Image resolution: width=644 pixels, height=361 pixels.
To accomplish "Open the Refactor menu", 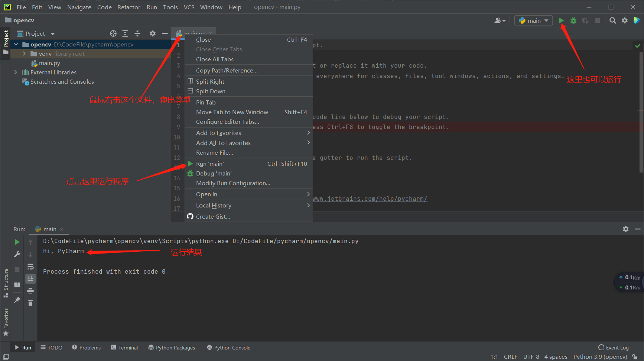I will (x=129, y=7).
